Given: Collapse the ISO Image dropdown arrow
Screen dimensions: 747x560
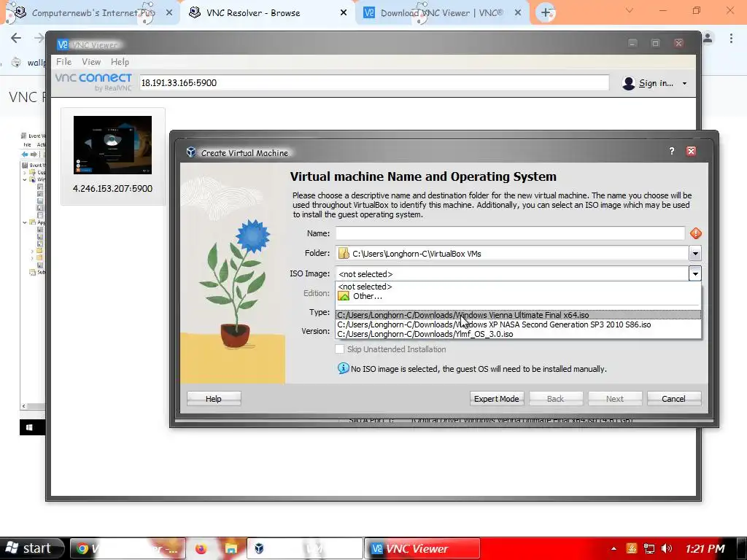Looking at the screenshot, I should tap(695, 273).
